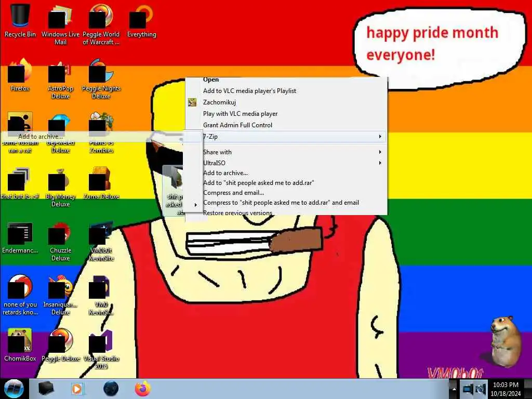Launch Bejeweled Deluxe desktop icon
The image size is (532, 399).
click(x=60, y=132)
